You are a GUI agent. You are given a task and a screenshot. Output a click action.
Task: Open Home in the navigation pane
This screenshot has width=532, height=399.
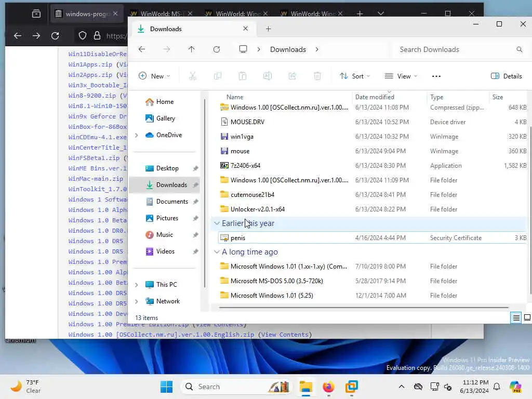165,102
